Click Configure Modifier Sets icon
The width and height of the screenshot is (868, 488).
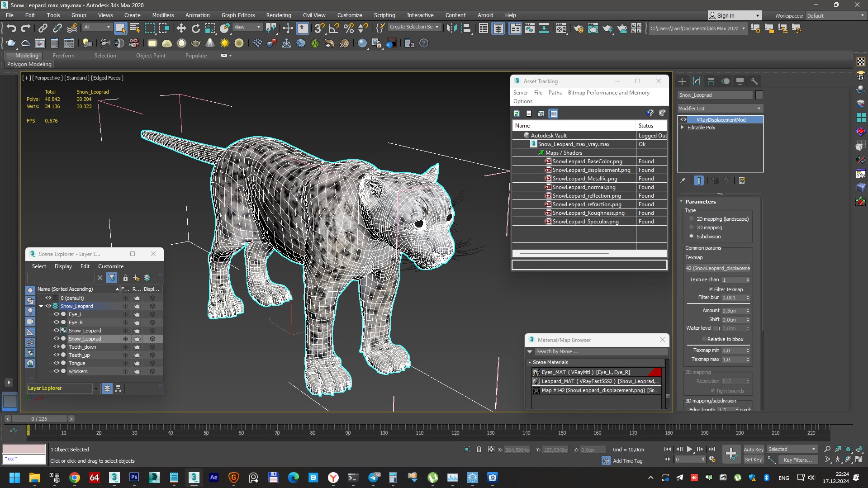[742, 180]
